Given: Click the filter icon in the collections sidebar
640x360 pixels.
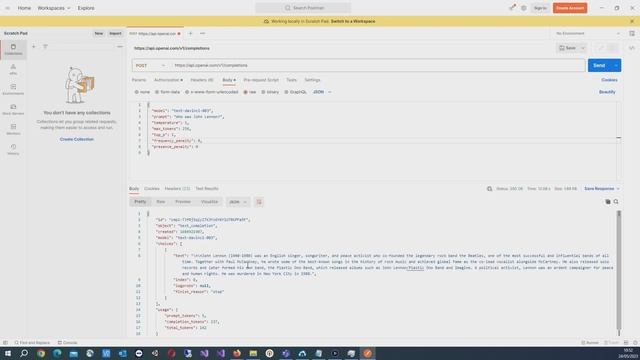Looking at the screenshot, I should [45, 47].
